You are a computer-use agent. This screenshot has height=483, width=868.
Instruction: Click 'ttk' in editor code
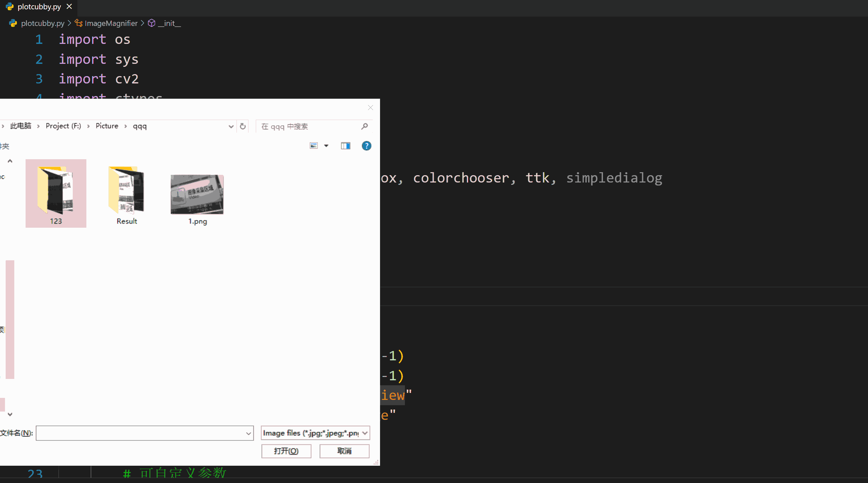pos(537,178)
